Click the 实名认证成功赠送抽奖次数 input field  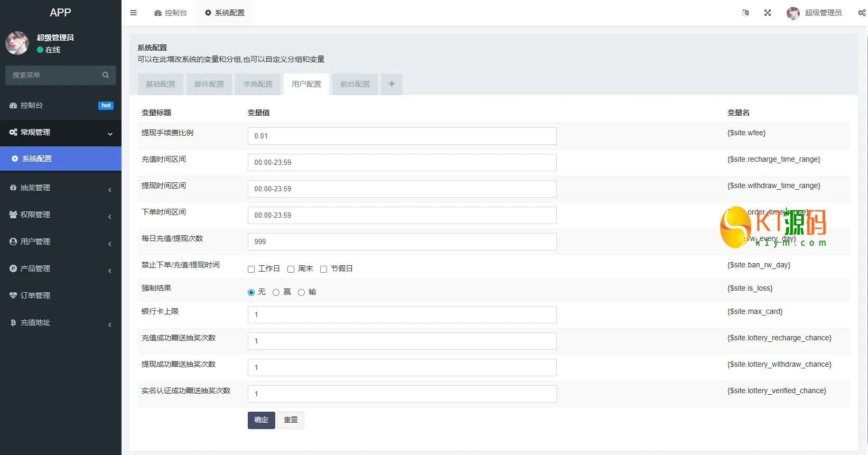tap(402, 394)
